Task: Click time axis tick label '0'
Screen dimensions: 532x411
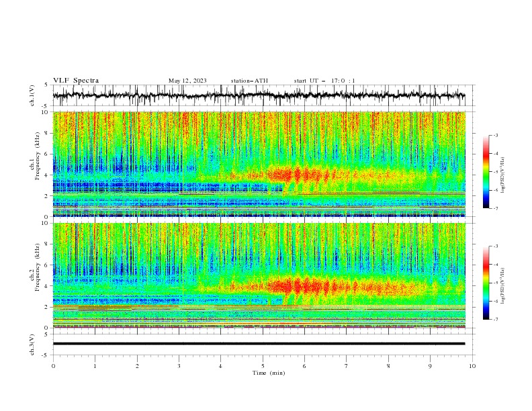Action: pos(53,366)
